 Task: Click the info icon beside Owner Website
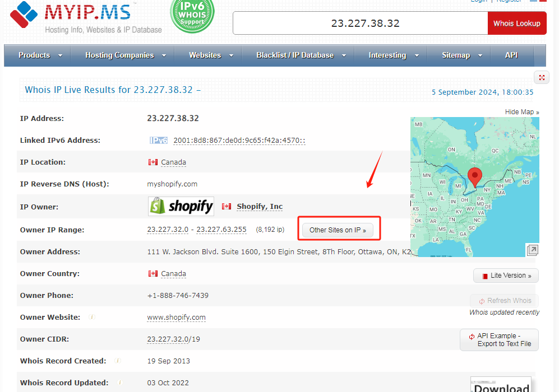[x=93, y=317]
